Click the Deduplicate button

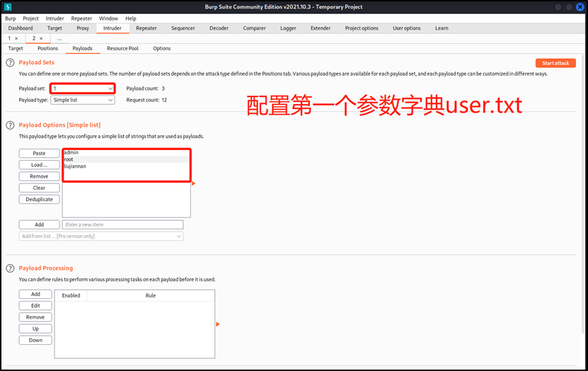[x=39, y=200]
